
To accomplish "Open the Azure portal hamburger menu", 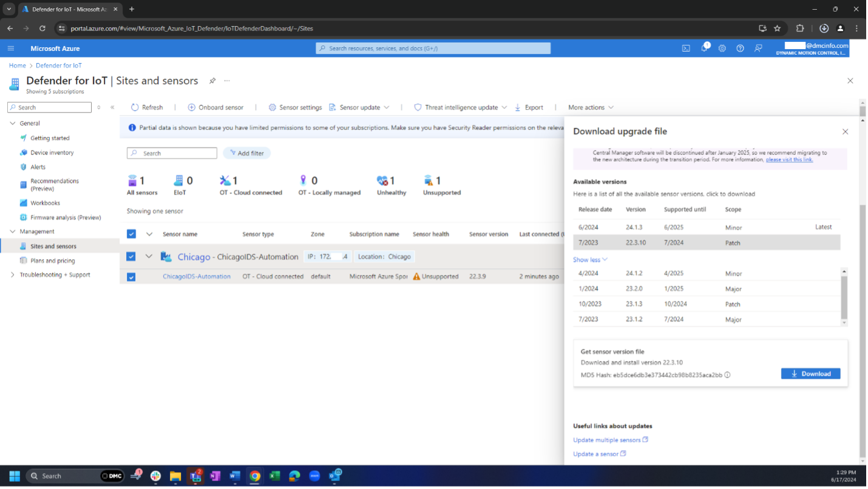I will coord(11,49).
